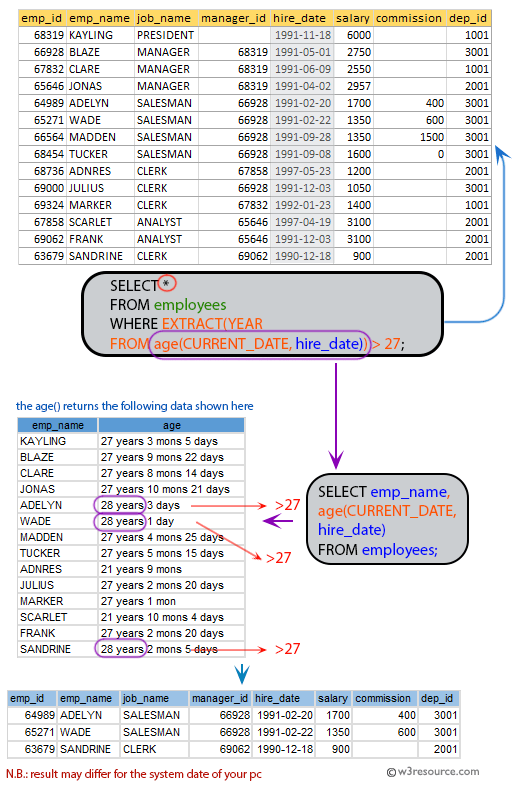Click the blue down arrow above result table
This screenshot has height=795, width=516.
242,674
